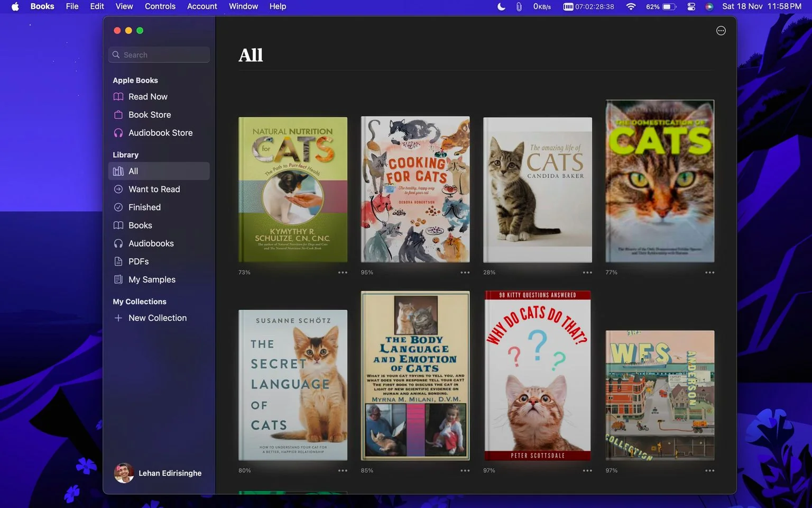Click the Apple logo menu
Viewport: 812px width, 508px height.
[15, 6]
